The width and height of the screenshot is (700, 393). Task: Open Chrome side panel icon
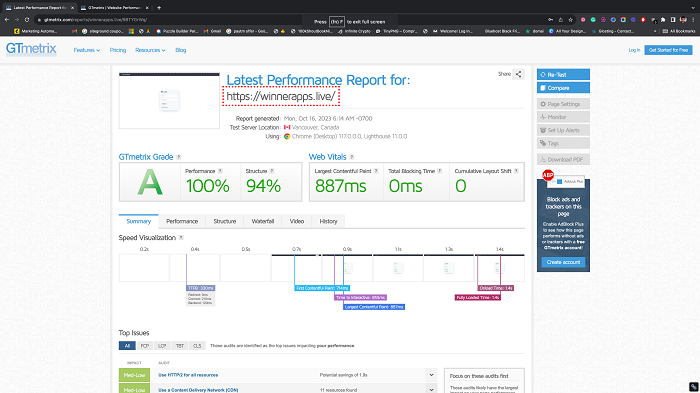[673, 20]
